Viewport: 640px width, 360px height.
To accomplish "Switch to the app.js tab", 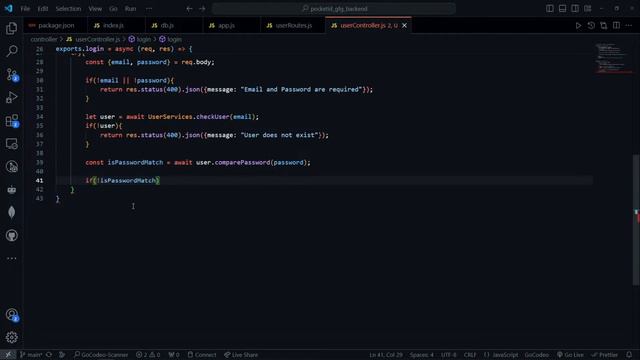I will 231,25.
